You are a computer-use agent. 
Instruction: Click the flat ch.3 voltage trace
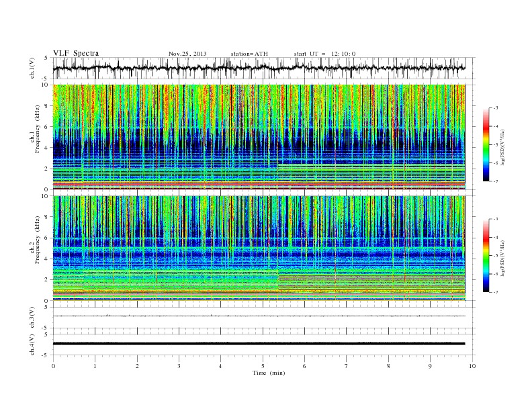(259, 316)
